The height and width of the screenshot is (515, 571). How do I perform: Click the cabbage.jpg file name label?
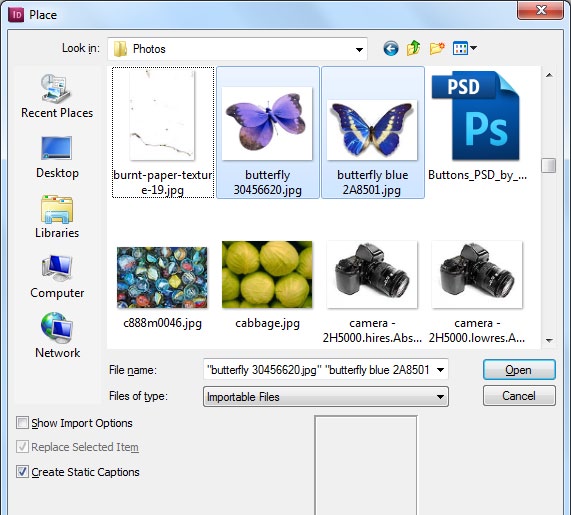click(267, 323)
